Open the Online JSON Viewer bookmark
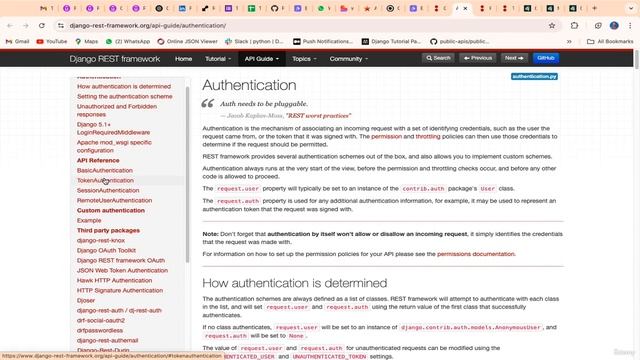This screenshot has width=640, height=360. [187, 41]
